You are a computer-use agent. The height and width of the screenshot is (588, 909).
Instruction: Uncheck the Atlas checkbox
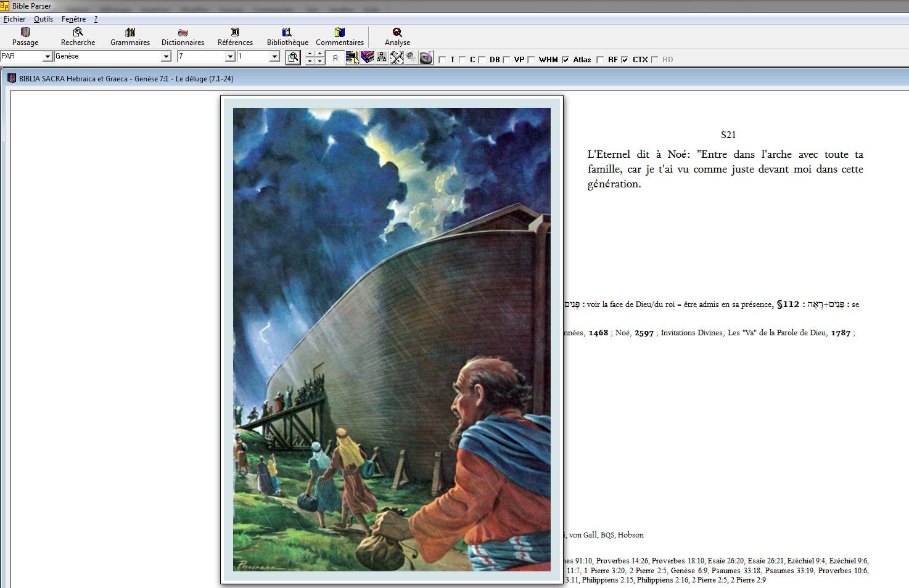(x=566, y=60)
